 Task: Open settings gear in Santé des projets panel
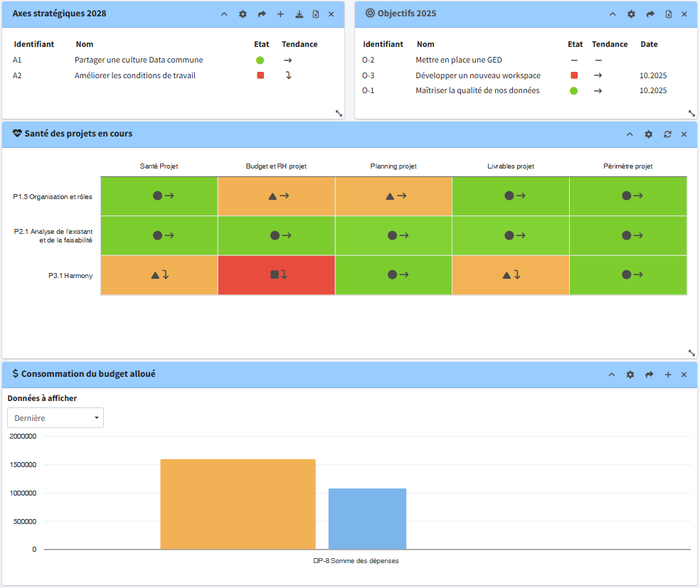point(648,134)
